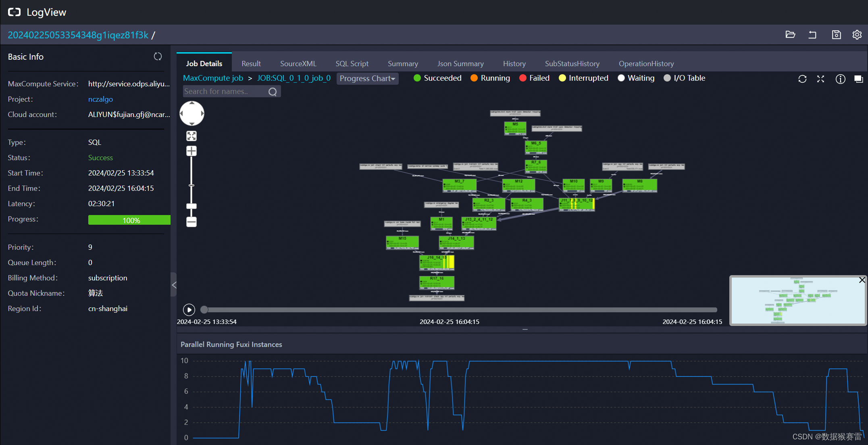Refresh the job progress chart
This screenshot has width=868, height=445.
click(x=802, y=79)
